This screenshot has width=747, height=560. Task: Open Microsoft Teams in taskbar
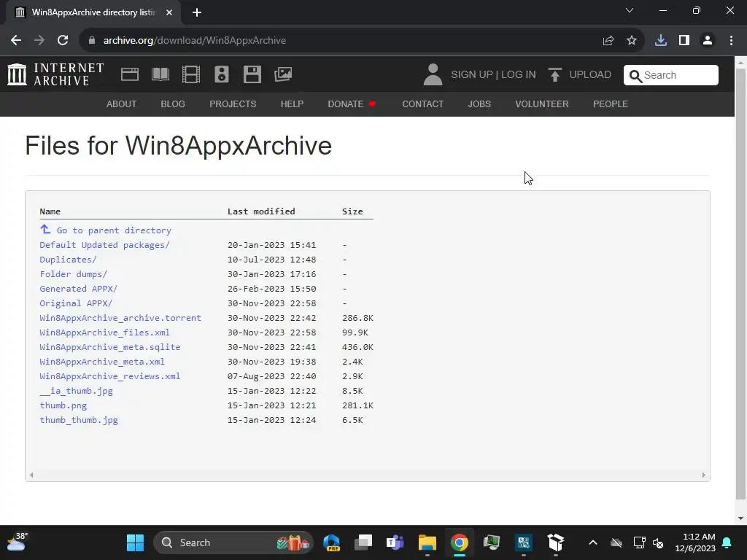[395, 542]
